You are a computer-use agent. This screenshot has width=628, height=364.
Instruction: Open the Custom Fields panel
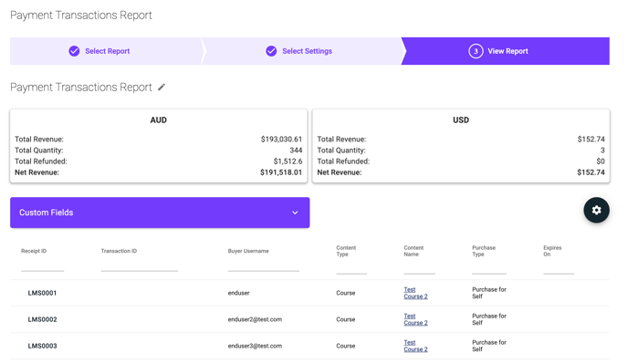pos(160,213)
